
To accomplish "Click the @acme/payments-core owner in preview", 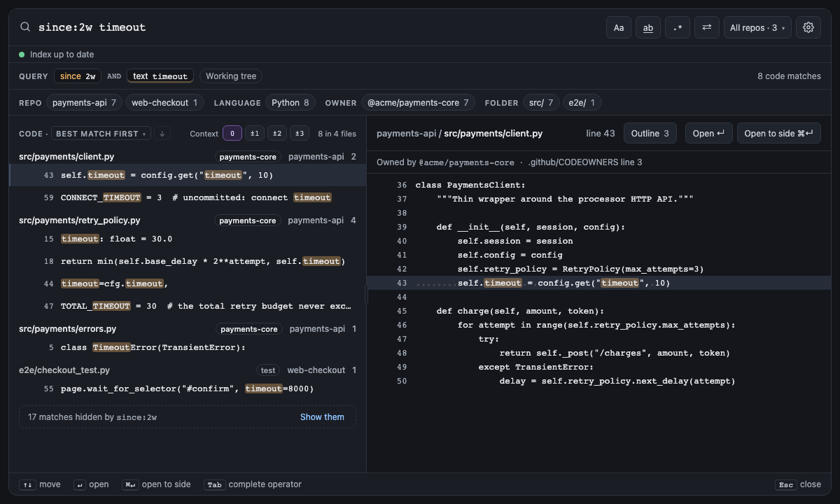I will coord(467,162).
